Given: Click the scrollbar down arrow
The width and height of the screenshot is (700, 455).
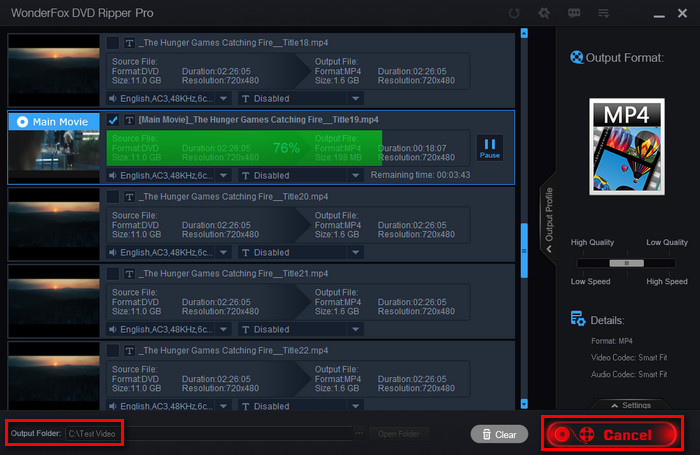Looking at the screenshot, I should coord(524,404).
